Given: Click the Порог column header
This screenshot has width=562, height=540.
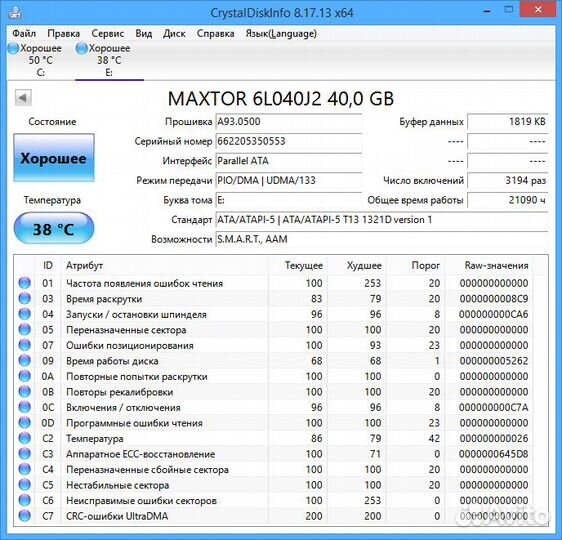Looking at the screenshot, I should click(416, 266).
